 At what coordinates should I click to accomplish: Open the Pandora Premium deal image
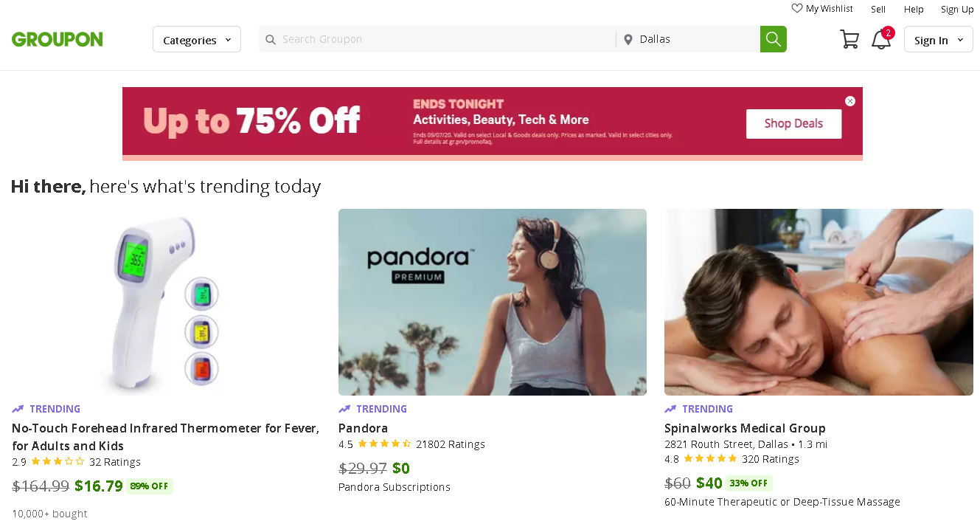pos(492,302)
